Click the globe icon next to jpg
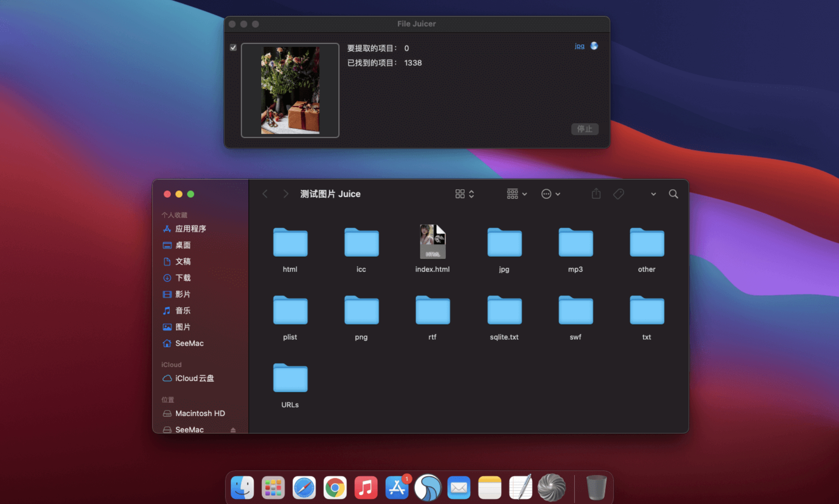This screenshot has width=839, height=504. point(594,46)
